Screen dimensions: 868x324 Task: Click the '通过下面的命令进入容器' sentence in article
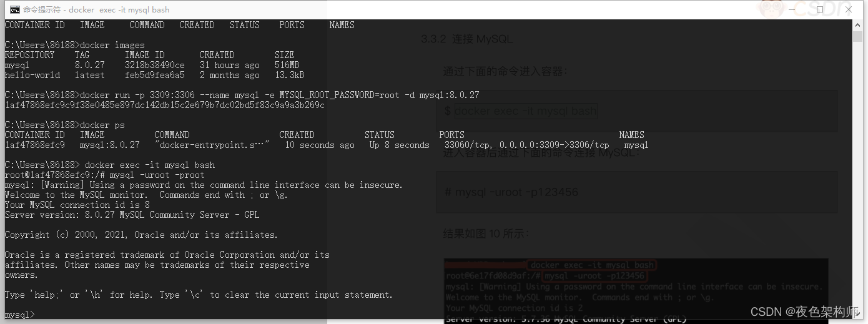505,71
